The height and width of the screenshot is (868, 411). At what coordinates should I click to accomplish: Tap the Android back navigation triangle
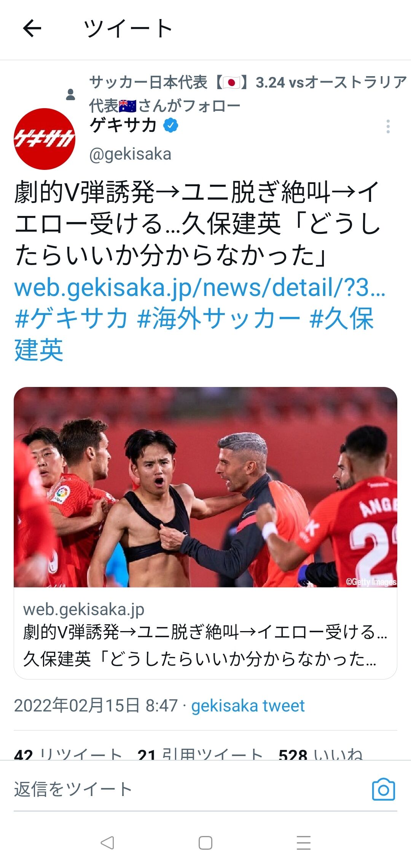[107, 842]
